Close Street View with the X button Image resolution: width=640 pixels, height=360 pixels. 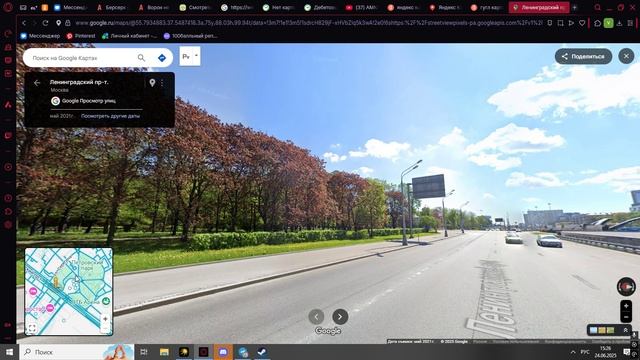tap(626, 56)
